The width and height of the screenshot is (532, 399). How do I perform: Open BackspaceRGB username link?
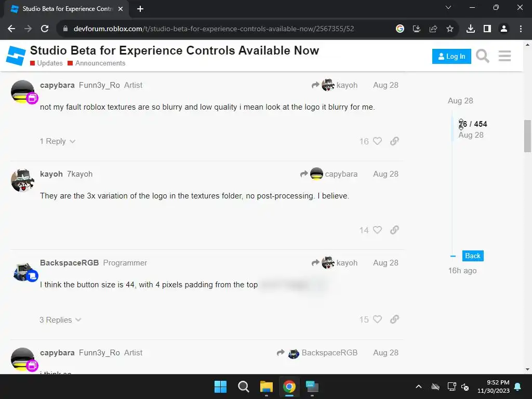(69, 263)
